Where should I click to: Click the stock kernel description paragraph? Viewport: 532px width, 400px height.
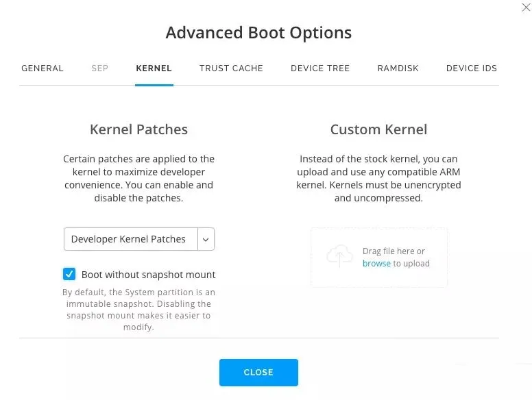point(378,178)
